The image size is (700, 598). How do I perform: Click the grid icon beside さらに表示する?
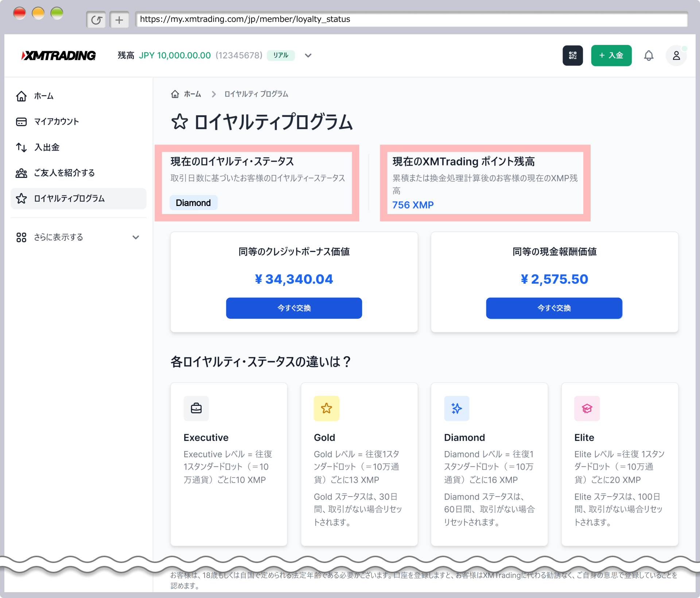point(22,237)
